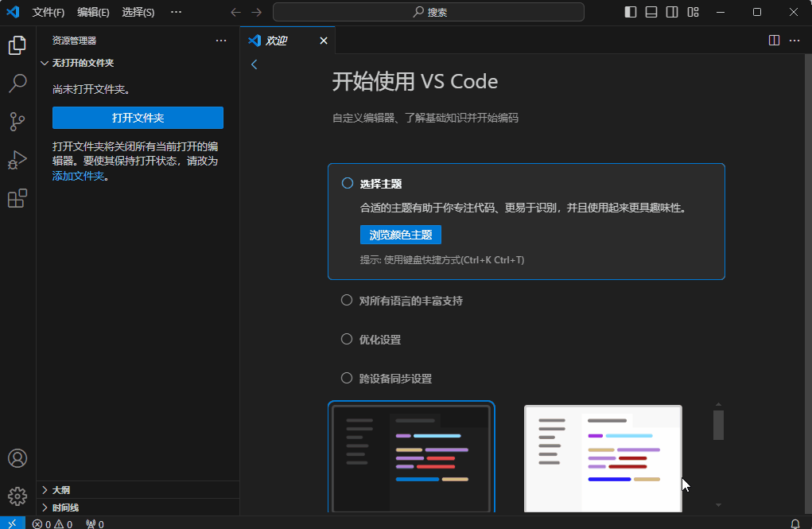812x529 pixels.
Task: Open the Run and Debug view
Action: (17, 160)
